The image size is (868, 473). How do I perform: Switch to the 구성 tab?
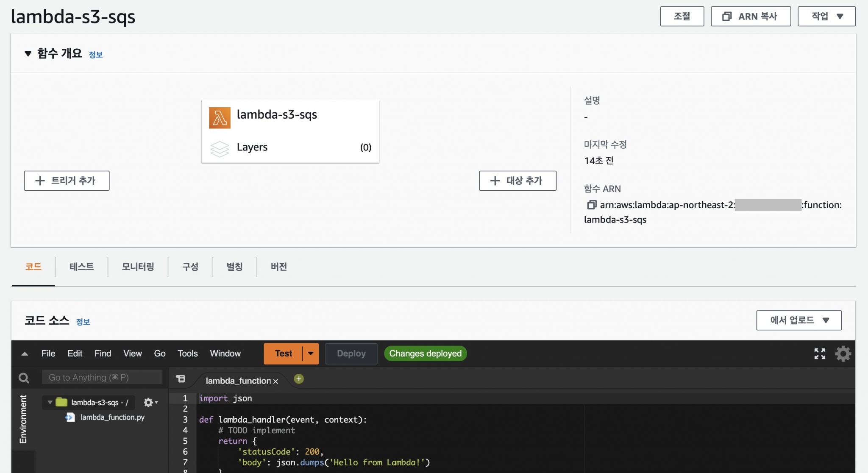click(190, 267)
